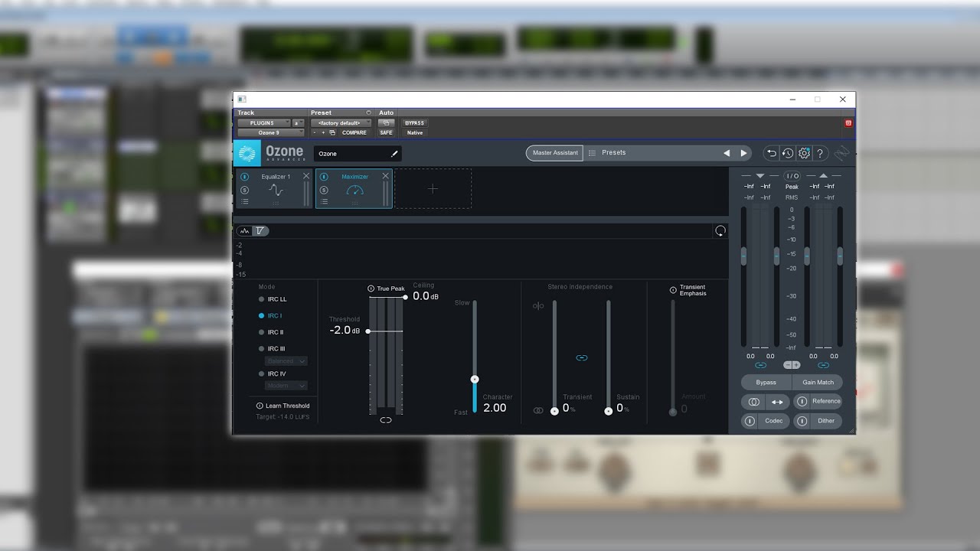Click the Sustain slider handle
Screen dimensions: 980x551
point(609,411)
